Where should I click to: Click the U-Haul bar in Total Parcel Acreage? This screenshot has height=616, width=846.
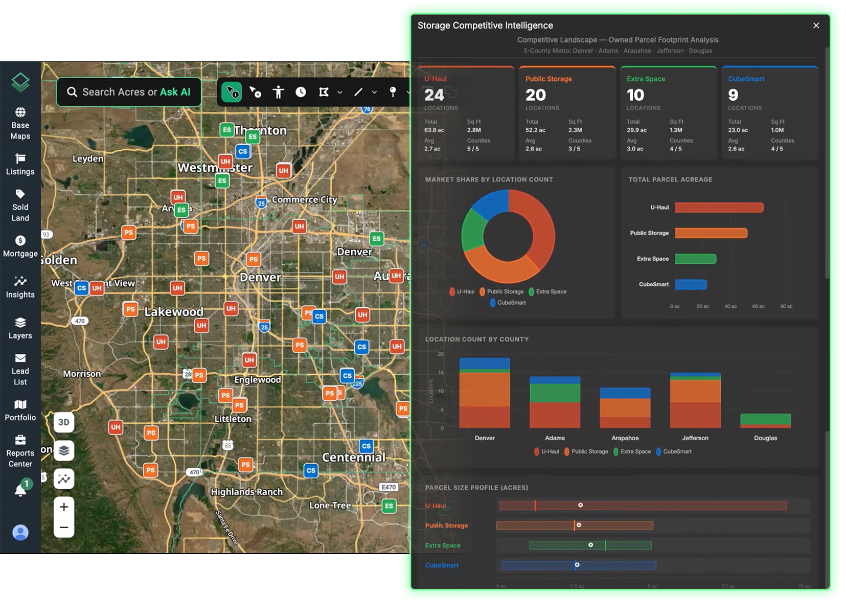pyautogui.click(x=719, y=208)
